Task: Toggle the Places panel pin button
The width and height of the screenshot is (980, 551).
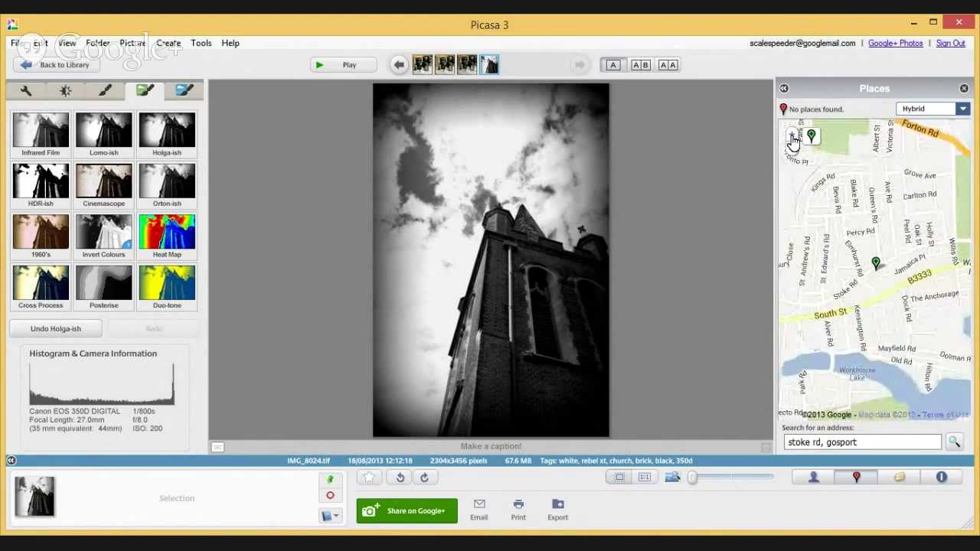Action: coord(857,478)
